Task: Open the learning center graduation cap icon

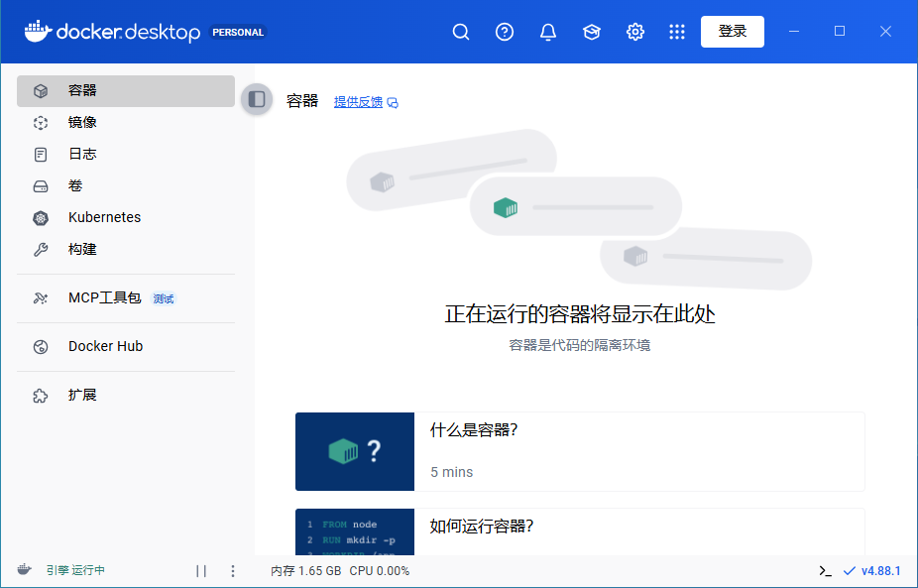Action: 591,32
